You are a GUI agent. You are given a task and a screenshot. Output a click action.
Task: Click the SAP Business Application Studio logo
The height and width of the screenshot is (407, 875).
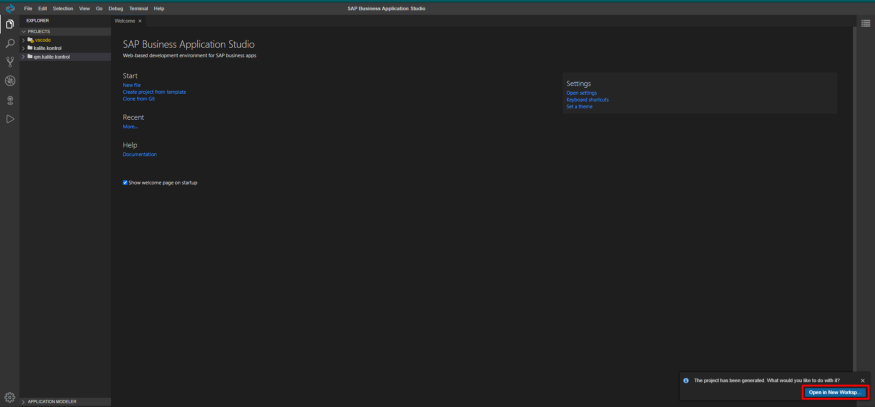click(9, 8)
